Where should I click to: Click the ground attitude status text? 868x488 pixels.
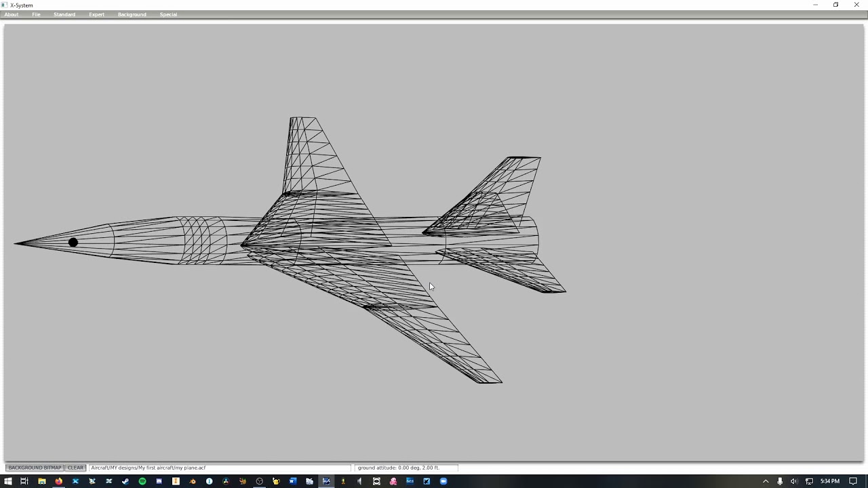point(399,468)
